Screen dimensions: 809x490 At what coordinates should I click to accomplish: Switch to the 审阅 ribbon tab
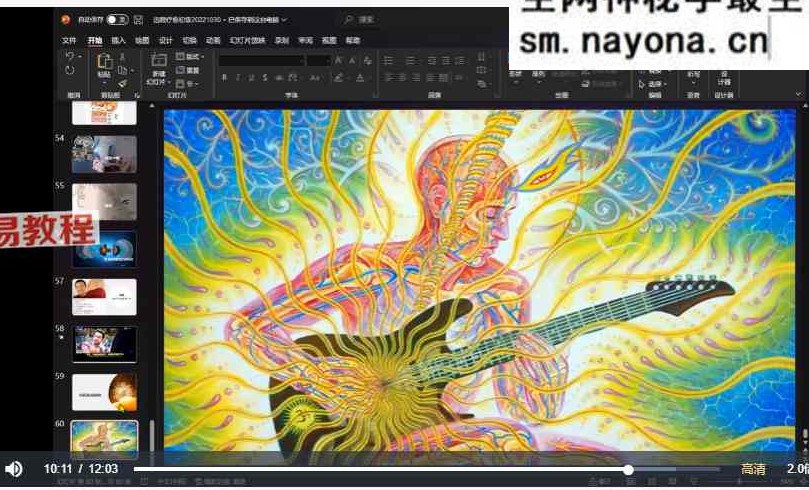click(x=305, y=40)
